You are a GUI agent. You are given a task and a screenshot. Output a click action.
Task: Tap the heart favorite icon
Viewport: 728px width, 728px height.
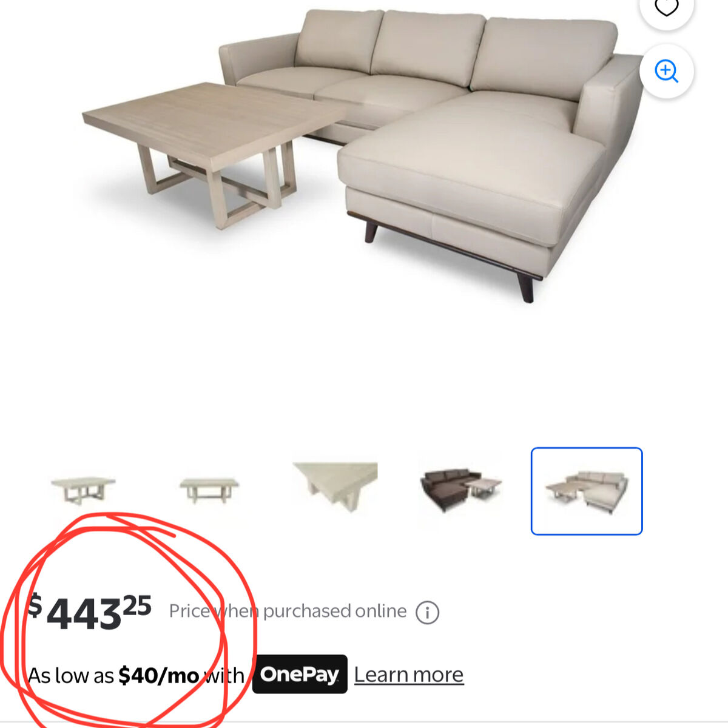[x=666, y=7]
